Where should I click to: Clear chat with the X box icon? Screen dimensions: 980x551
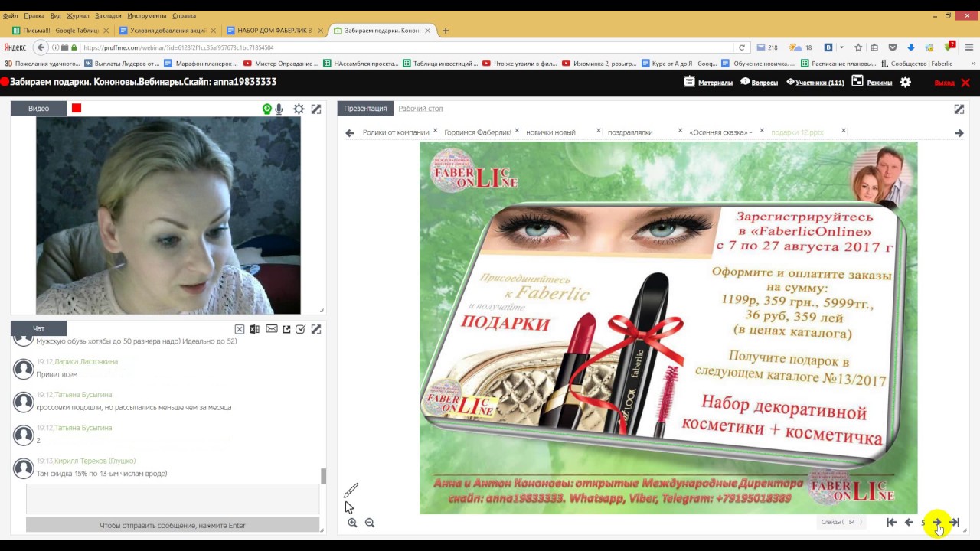240,329
